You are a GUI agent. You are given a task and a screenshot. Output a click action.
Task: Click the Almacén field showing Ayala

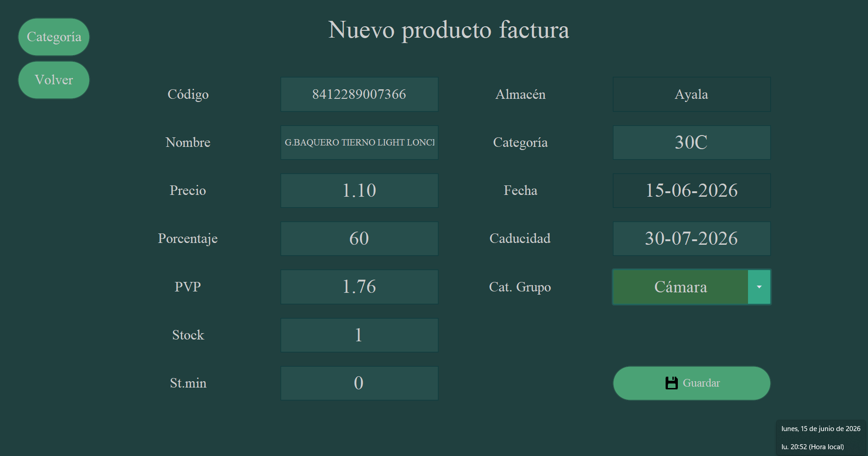[691, 94]
